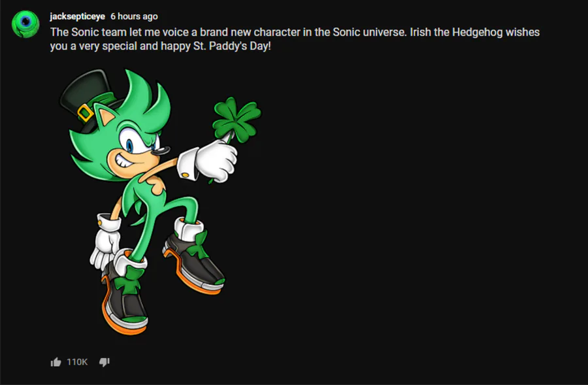Select the gold buckle on the hat
The height and width of the screenshot is (385, 588).
click(85, 112)
